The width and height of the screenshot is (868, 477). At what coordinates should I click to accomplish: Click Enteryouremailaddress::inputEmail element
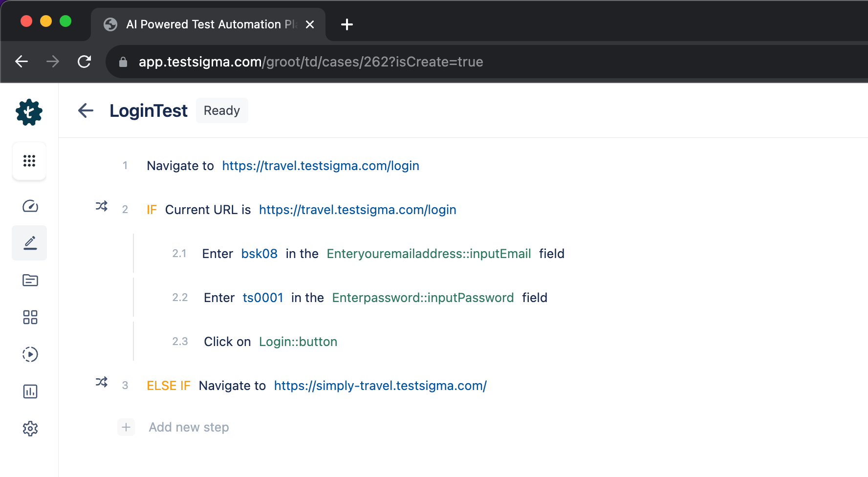click(x=429, y=254)
